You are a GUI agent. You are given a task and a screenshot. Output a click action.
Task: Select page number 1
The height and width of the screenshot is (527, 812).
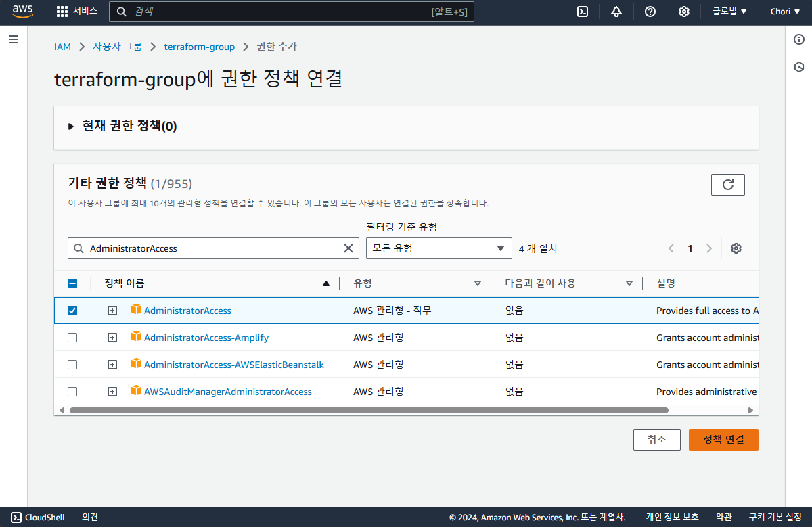click(690, 248)
